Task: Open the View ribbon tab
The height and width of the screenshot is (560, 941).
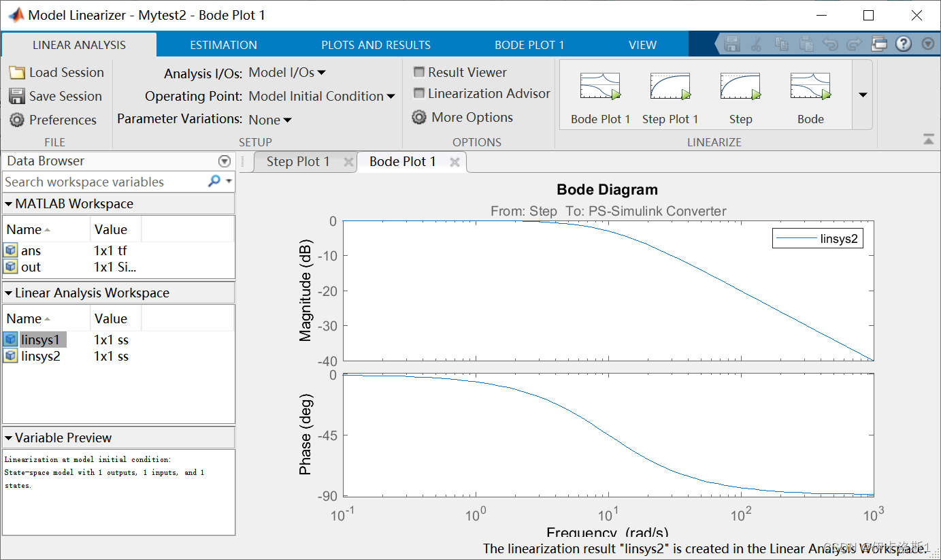Action: pyautogui.click(x=642, y=45)
